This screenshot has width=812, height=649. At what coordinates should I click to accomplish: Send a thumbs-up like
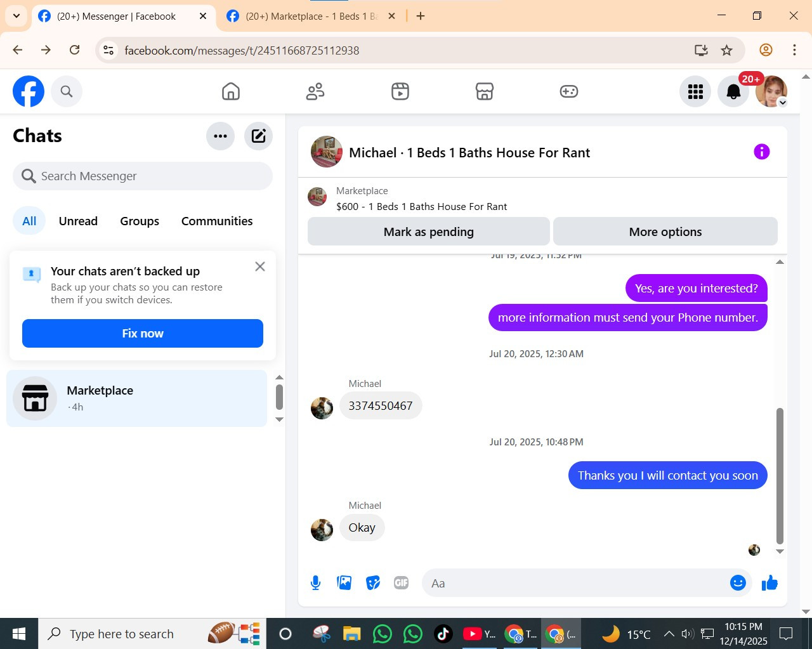pyautogui.click(x=769, y=582)
